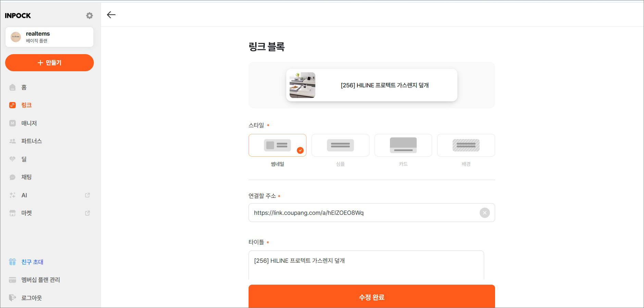Click the logout door icon
The width and height of the screenshot is (644, 308).
[13, 298]
